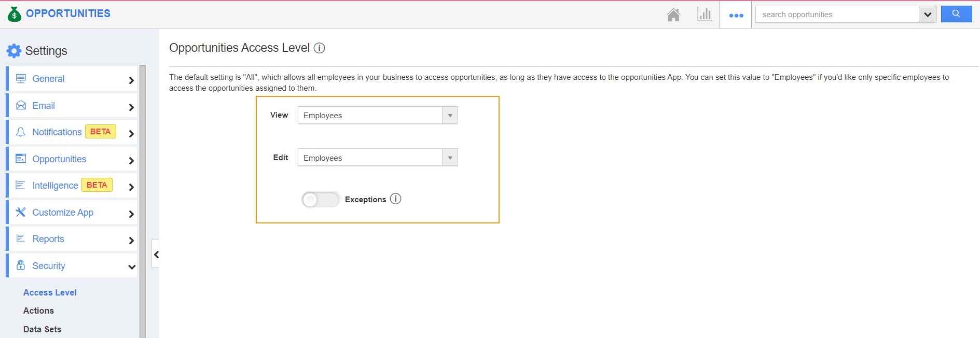Click the search opportunities field
Image resolution: width=980 pixels, height=338 pixels.
tap(837, 15)
